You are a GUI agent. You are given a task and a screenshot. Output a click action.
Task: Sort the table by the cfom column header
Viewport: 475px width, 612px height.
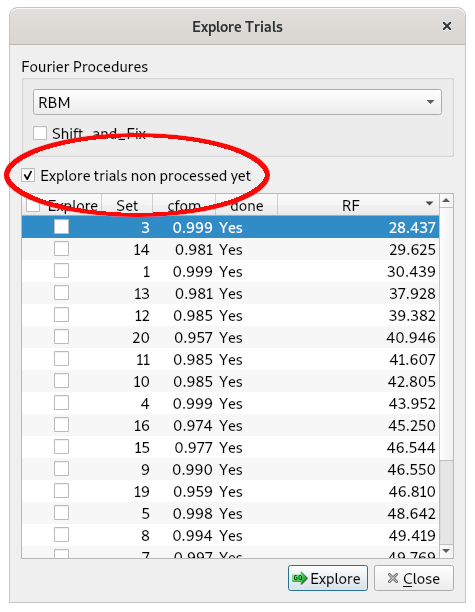click(x=184, y=205)
